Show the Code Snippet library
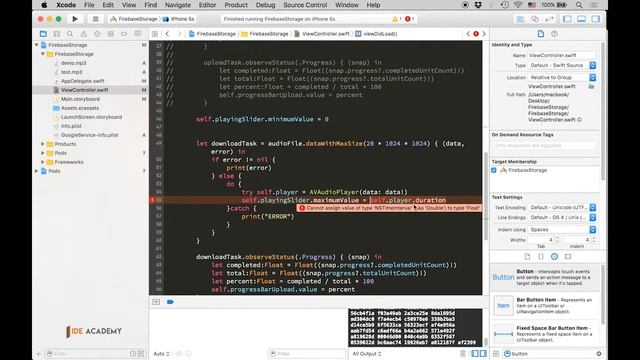640x360 pixels. pyautogui.click(x=541, y=257)
